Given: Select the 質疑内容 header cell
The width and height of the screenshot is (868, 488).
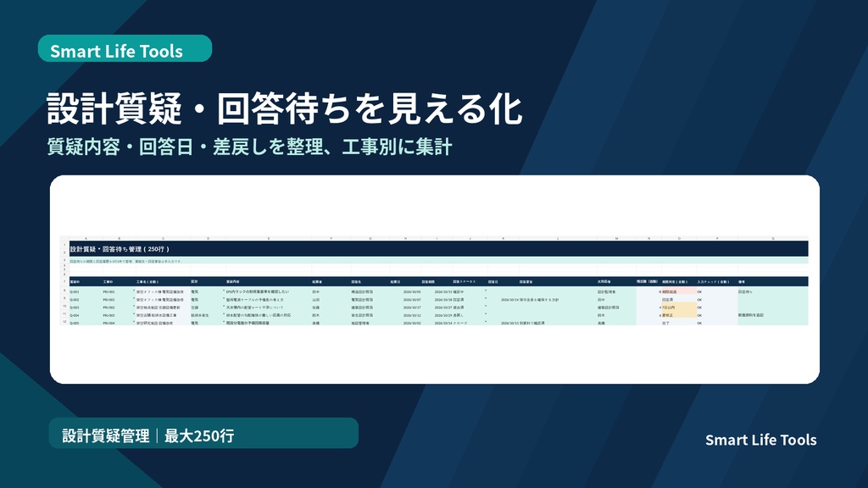Looking at the screenshot, I should (x=269, y=281).
